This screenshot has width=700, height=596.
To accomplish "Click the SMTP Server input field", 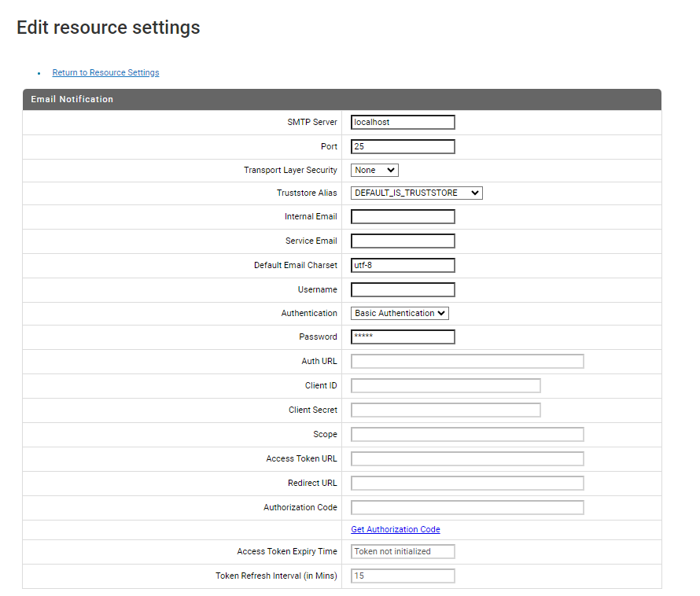I will [x=403, y=123].
